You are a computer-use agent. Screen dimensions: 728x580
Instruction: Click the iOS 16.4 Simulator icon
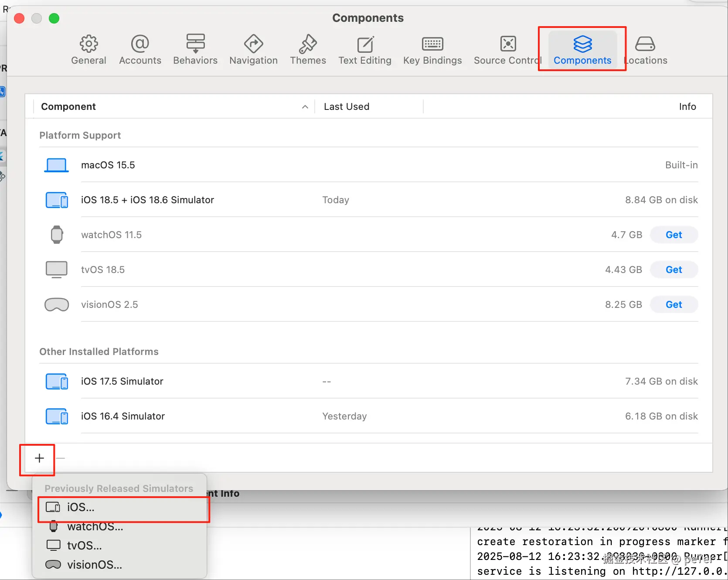(57, 416)
